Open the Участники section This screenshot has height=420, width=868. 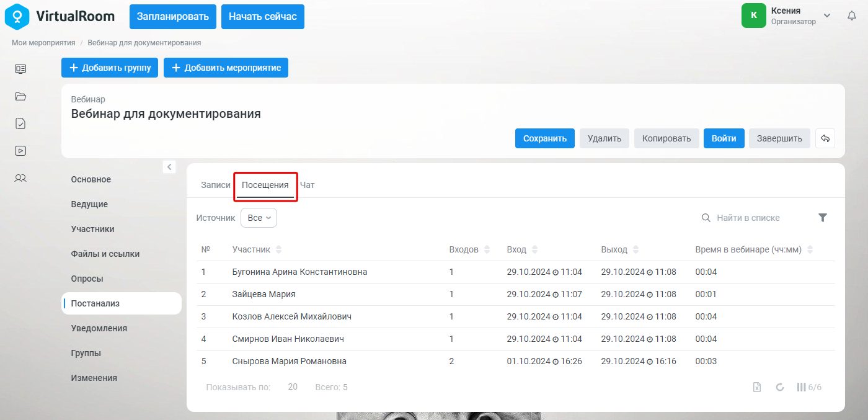coord(92,229)
